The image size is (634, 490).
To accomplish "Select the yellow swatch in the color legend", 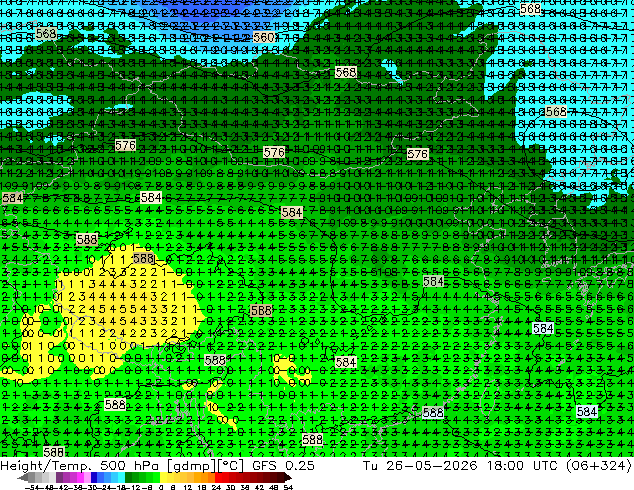I will point(163,477).
